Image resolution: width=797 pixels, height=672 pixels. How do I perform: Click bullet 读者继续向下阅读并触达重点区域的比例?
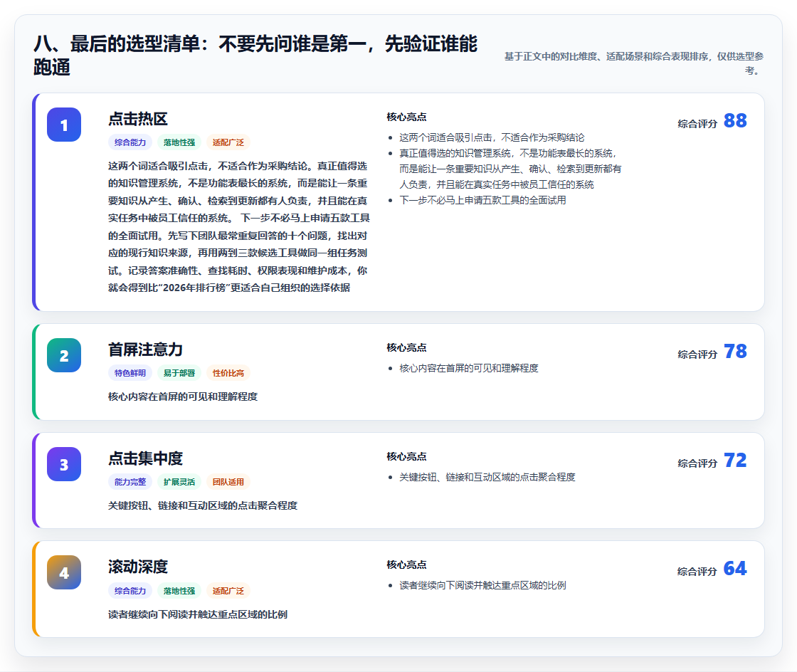click(482, 586)
